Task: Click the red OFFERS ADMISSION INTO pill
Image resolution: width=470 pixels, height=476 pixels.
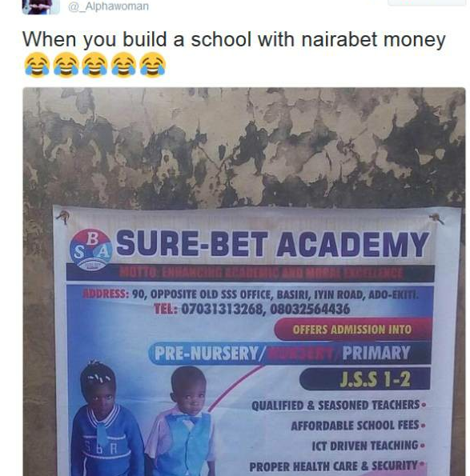Action: click(x=352, y=330)
